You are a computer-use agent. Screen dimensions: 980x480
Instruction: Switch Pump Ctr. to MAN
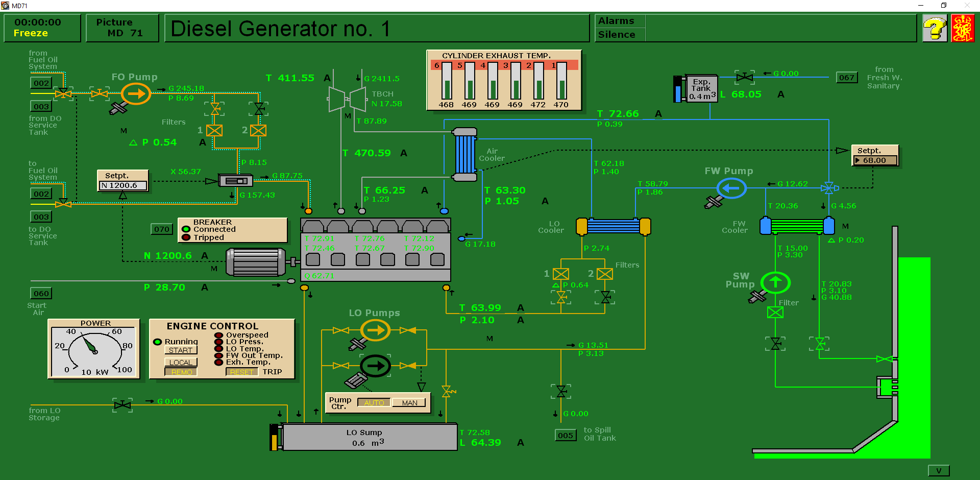(409, 403)
